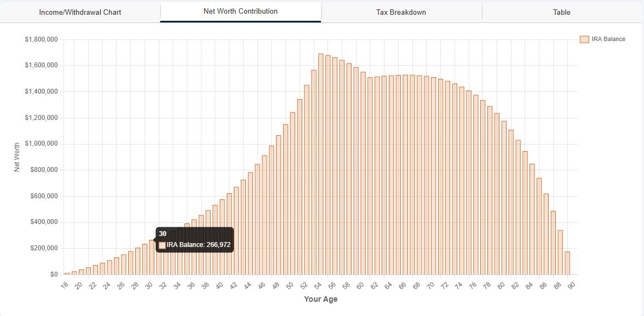Screen dimensions: 644x316
Task: Click the "$1,000,000" y-axis label
Action: pyautogui.click(x=41, y=144)
